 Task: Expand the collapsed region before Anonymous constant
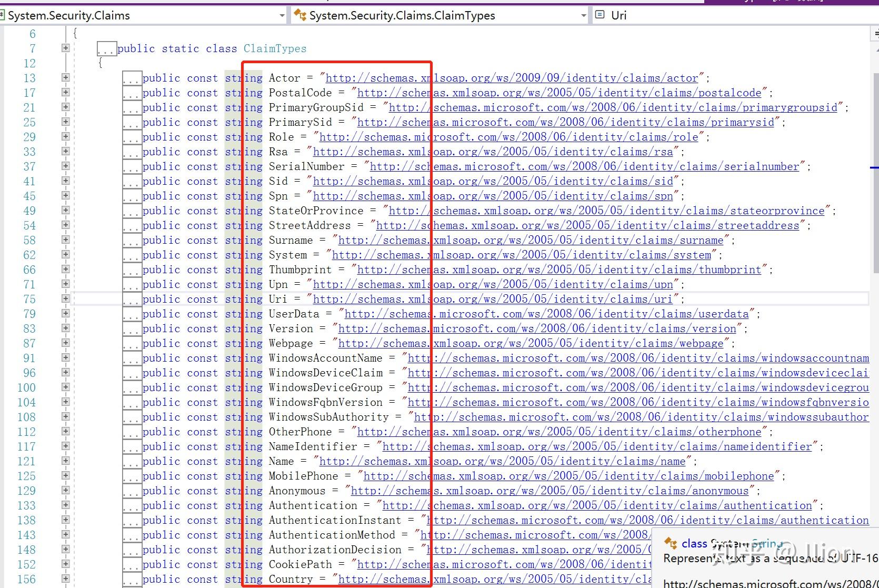(131, 491)
